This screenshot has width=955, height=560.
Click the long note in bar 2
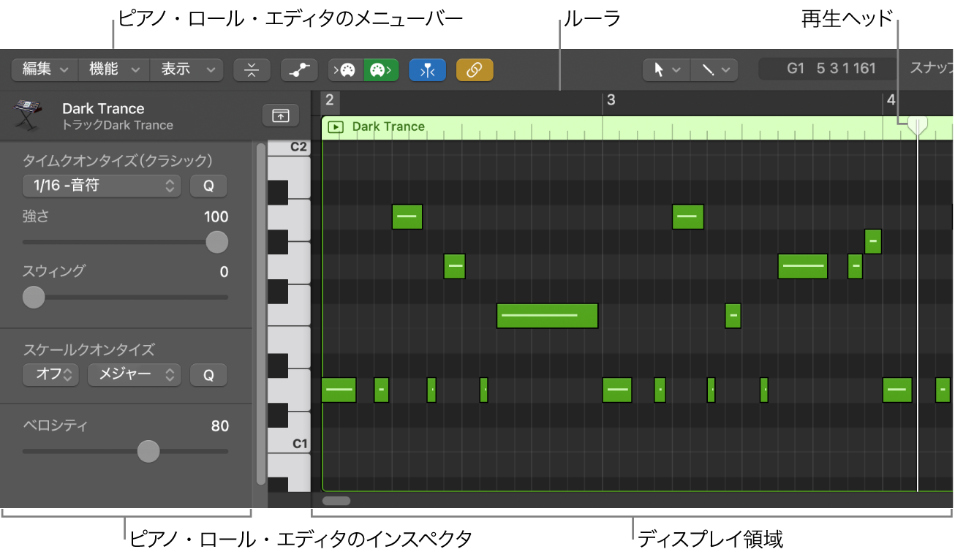[547, 315]
